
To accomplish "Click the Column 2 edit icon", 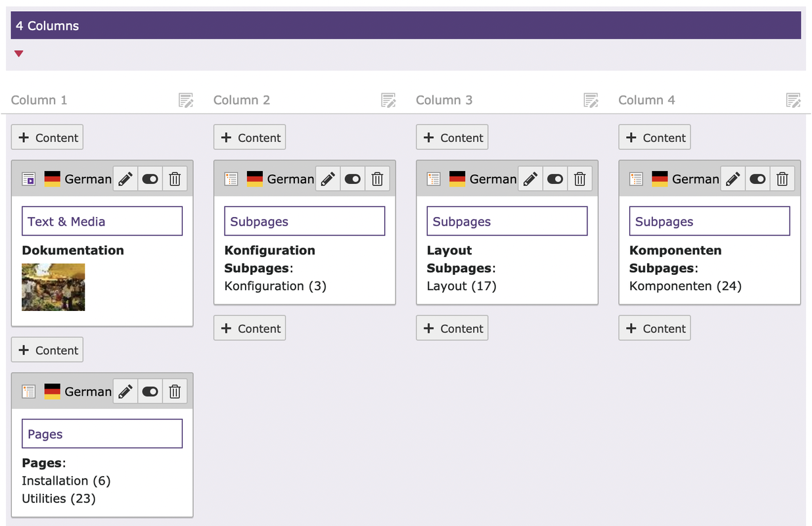I will (x=388, y=100).
